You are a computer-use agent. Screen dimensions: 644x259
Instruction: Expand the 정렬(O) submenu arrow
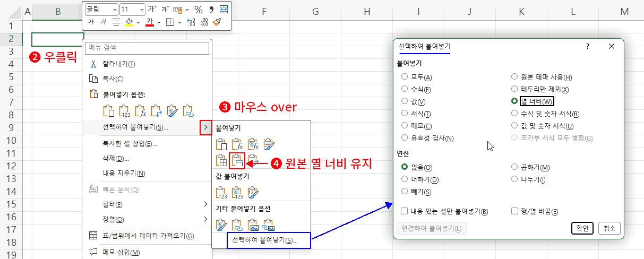coord(205,219)
